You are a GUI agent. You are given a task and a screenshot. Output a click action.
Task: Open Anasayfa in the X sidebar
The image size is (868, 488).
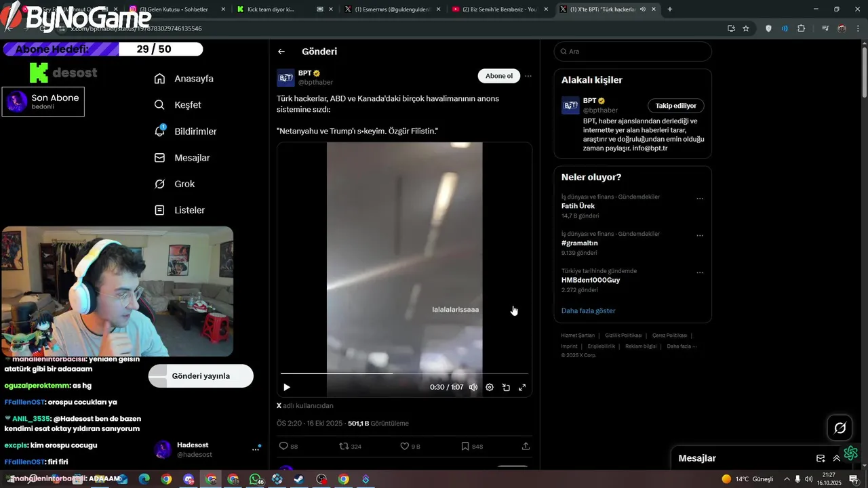point(184,79)
